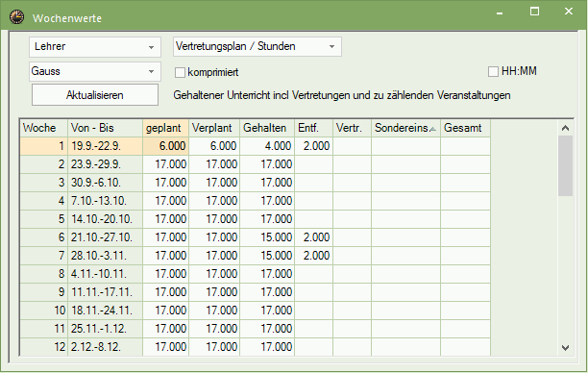This screenshot has height=373, width=588.
Task: Click the Gehalten column header
Action: 267,128
